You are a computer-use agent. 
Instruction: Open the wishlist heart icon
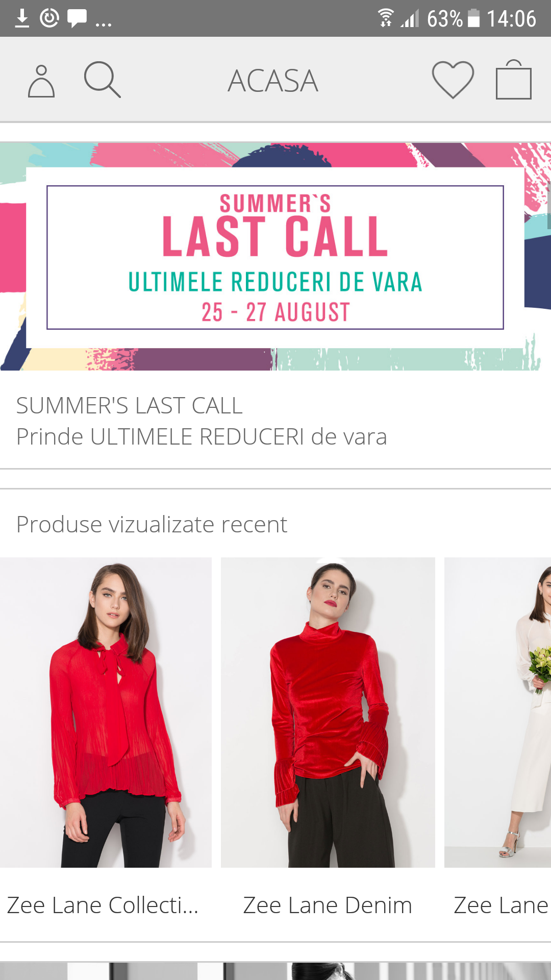point(453,80)
